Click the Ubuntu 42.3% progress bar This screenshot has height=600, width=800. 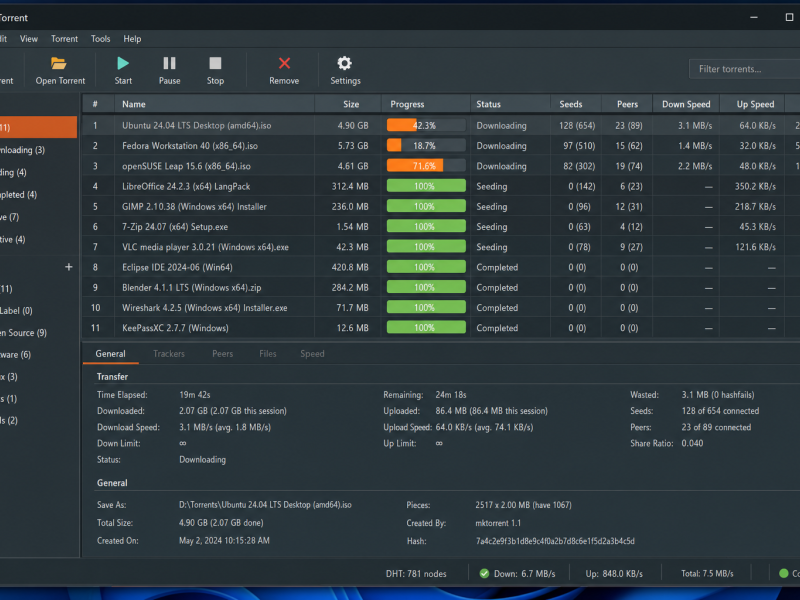(x=426, y=126)
